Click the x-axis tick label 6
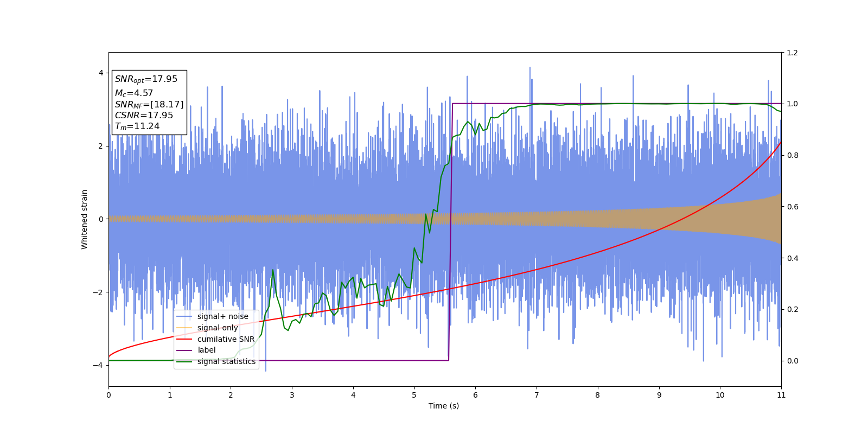This screenshot has width=868, height=434. click(x=475, y=395)
